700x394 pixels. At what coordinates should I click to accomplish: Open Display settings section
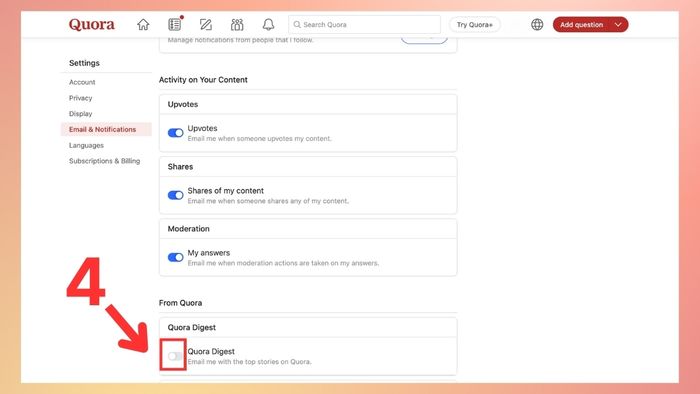pyautogui.click(x=80, y=114)
